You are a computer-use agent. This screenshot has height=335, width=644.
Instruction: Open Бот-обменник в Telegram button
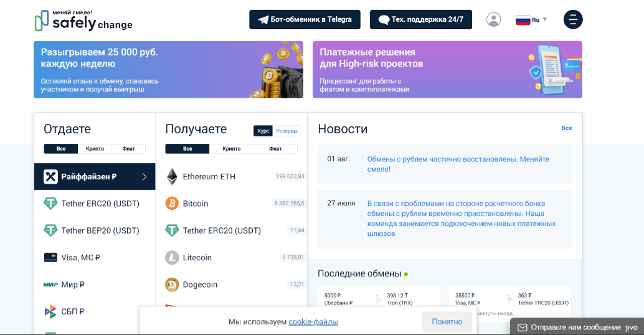click(x=305, y=19)
